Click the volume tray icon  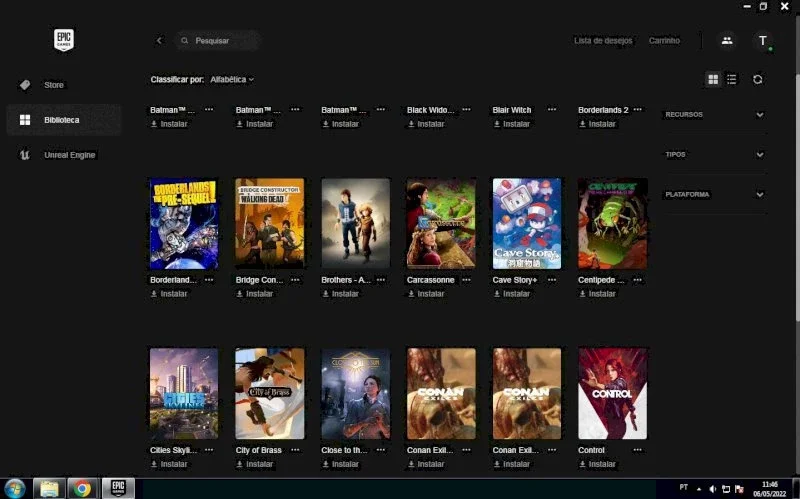[x=713, y=489]
